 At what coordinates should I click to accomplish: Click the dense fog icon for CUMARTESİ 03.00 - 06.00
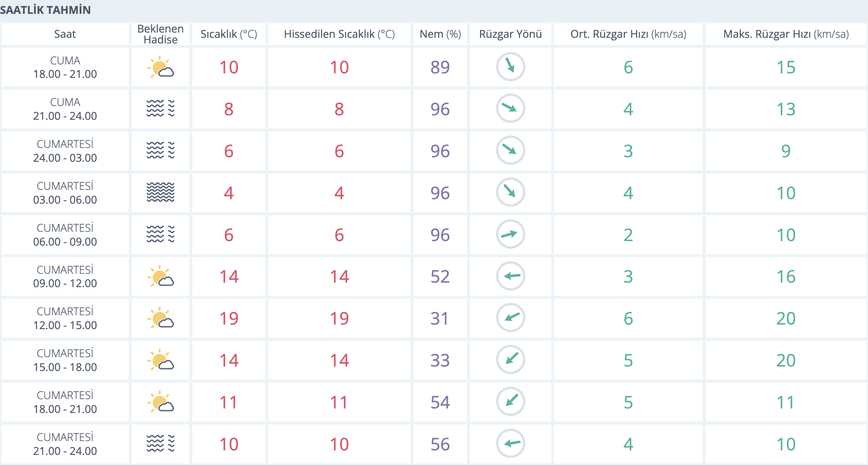point(161,192)
